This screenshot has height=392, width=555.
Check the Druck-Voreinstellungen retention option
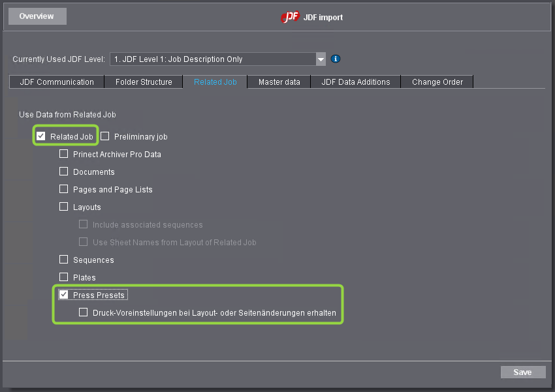point(83,312)
